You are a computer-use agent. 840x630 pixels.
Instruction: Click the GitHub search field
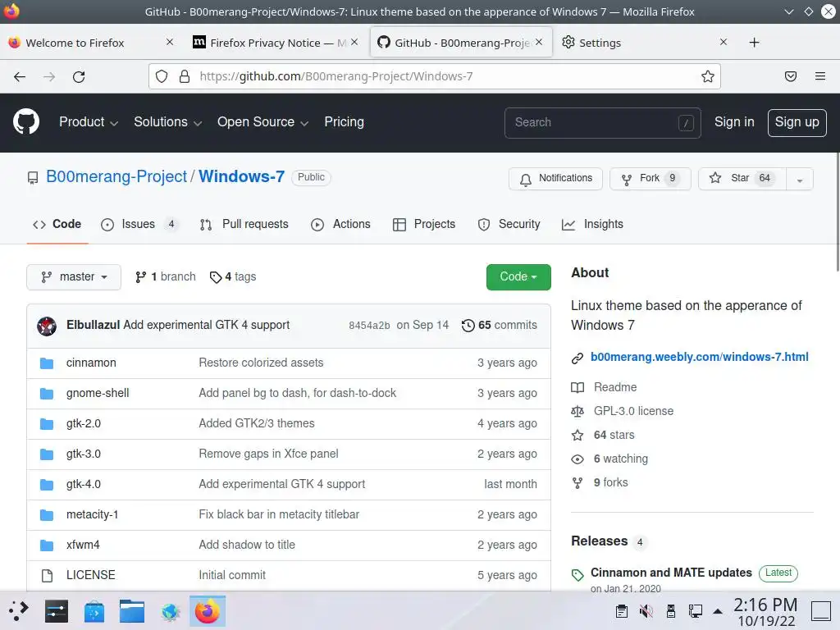[602, 123]
